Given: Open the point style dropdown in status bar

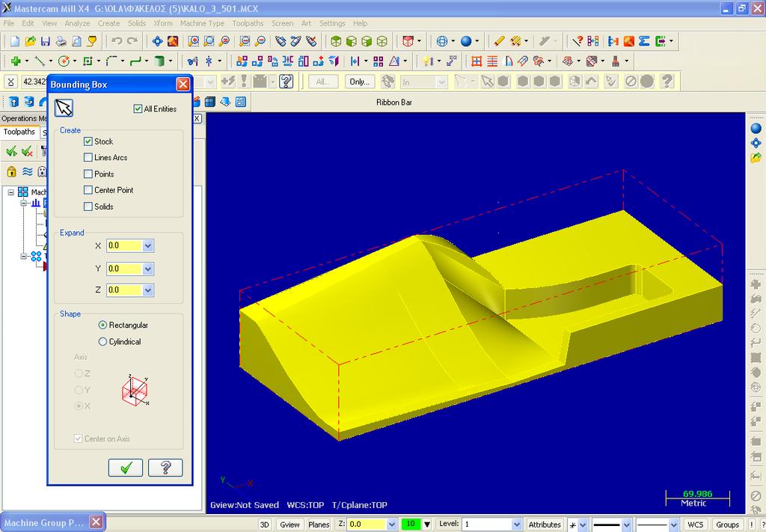Looking at the screenshot, I should (x=583, y=525).
